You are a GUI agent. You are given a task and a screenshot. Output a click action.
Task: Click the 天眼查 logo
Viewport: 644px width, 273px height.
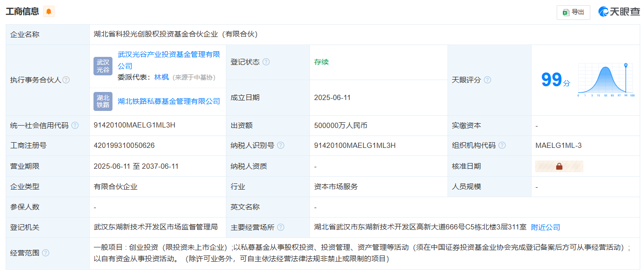619,12
